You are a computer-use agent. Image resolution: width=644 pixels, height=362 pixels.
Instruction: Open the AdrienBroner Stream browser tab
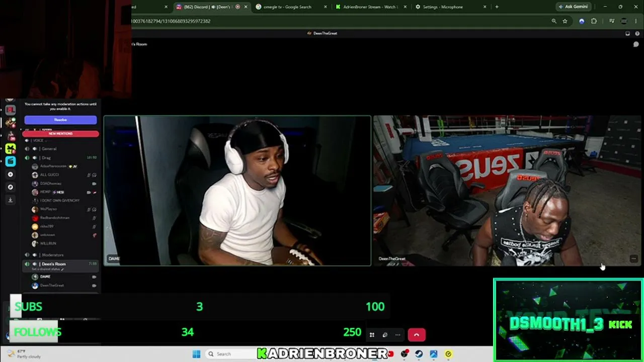[x=371, y=7]
